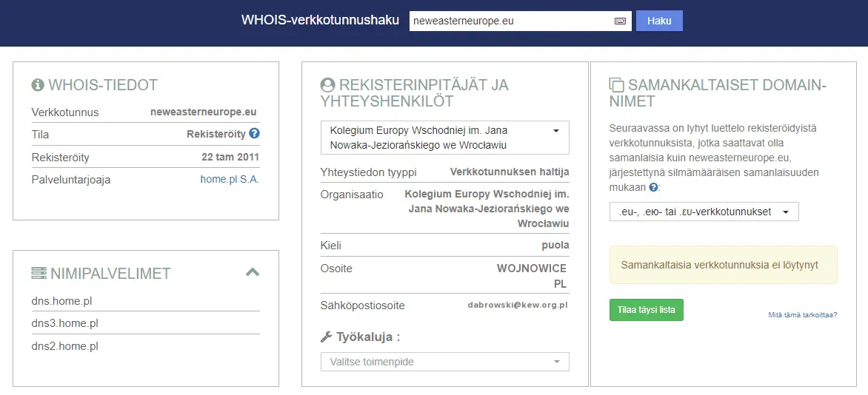
Task: Click the Verkkotunnuksen haltija contact type value
Action: tap(510, 172)
